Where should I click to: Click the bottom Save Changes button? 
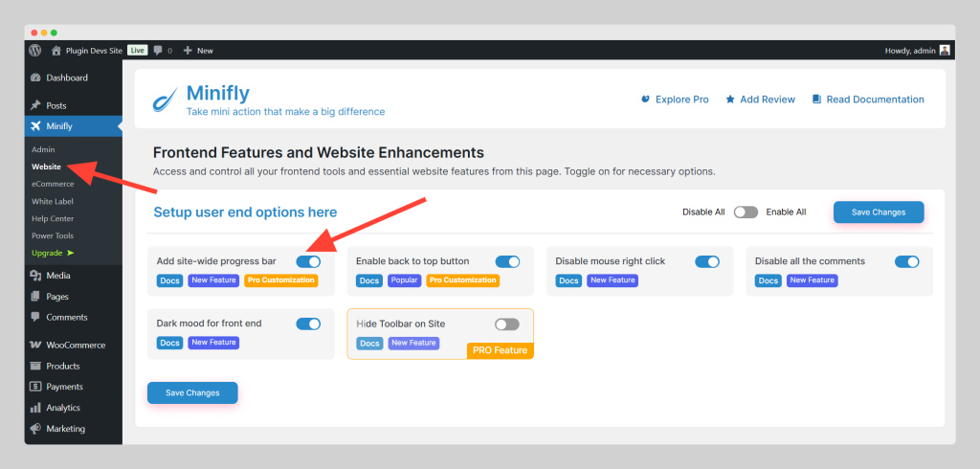(192, 392)
